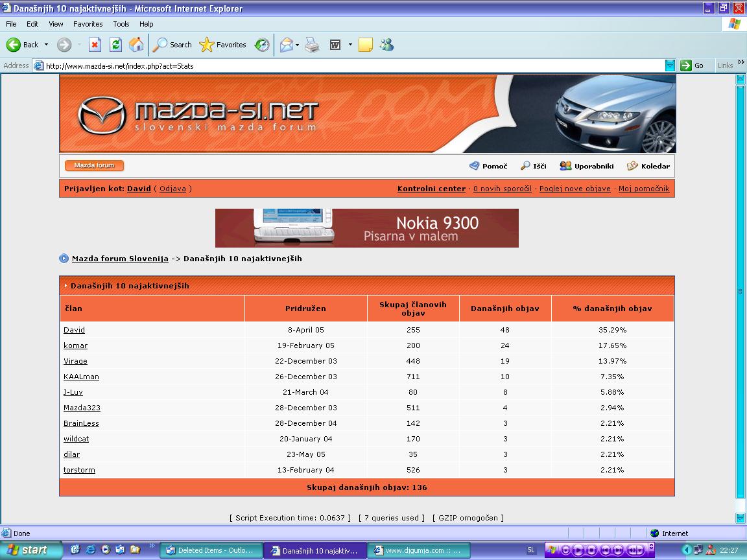Switch to the Deleted Items Outlook taskbar window
The width and height of the screenshot is (747, 560).
tap(210, 550)
